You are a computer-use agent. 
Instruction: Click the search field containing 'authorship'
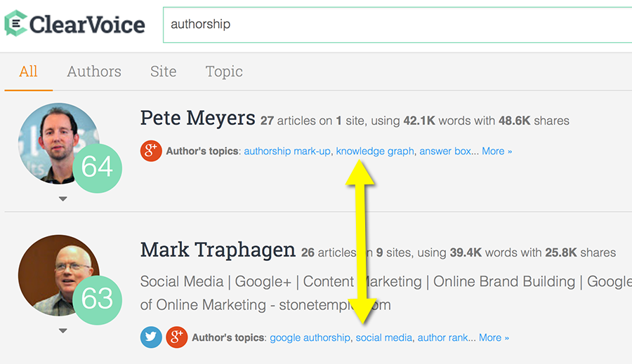click(x=393, y=25)
